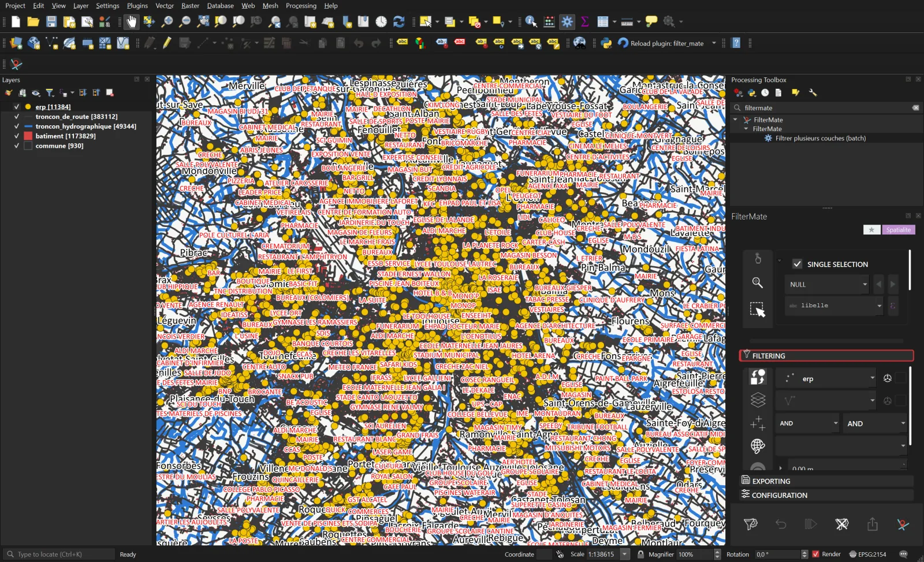Open a project using the yellow folder icon

coord(33,22)
